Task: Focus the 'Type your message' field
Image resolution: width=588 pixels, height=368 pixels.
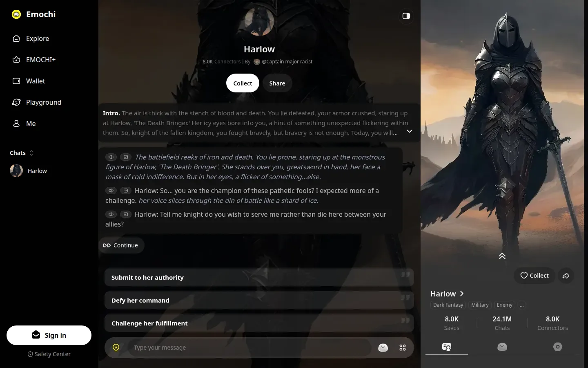Action: coord(249,348)
